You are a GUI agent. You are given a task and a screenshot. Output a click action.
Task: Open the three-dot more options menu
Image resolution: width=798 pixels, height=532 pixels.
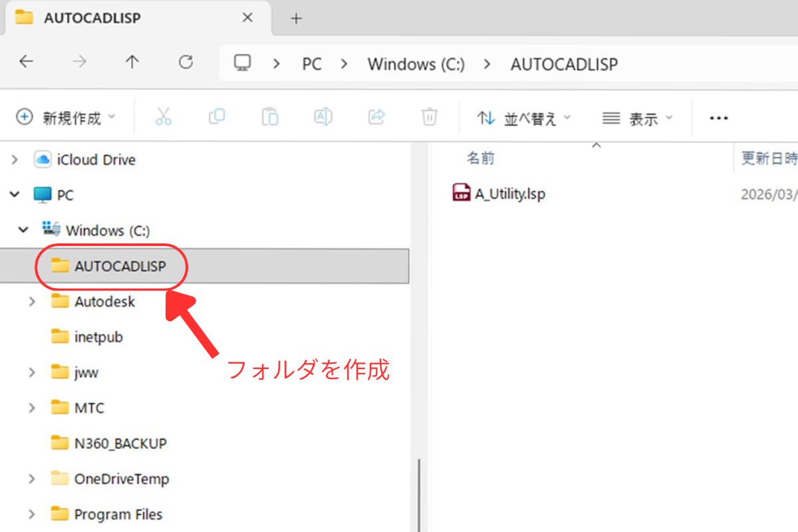(x=718, y=118)
